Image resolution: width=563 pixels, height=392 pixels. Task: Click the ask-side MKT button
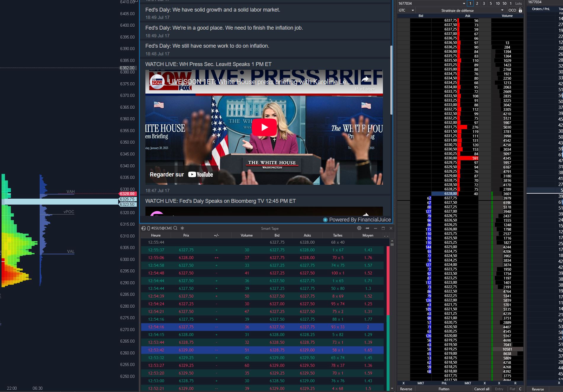[x=468, y=383]
